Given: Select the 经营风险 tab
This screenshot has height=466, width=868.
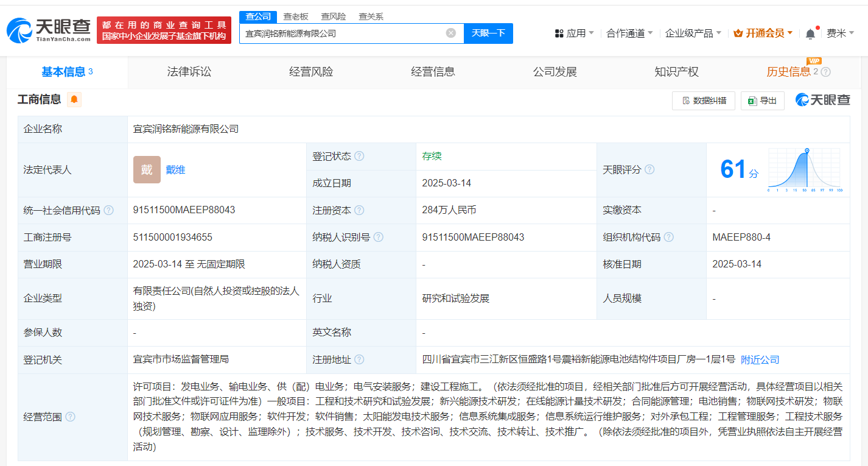Looking at the screenshot, I should 311,72.
